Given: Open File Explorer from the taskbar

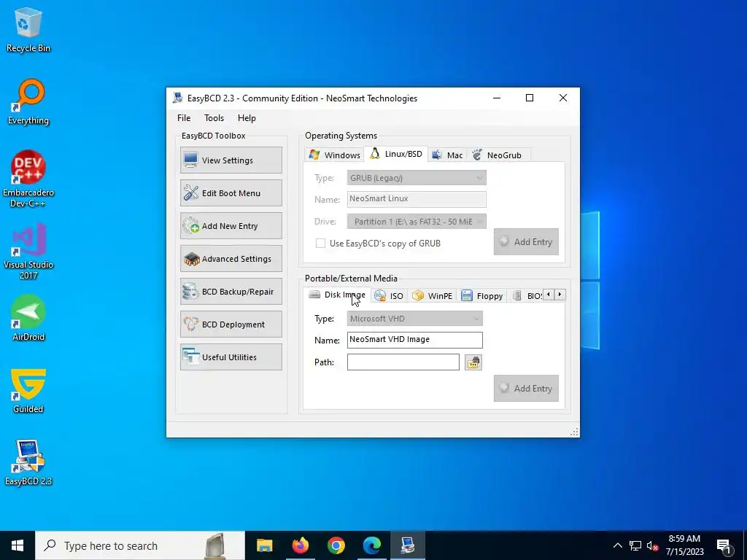Looking at the screenshot, I should tap(264, 545).
